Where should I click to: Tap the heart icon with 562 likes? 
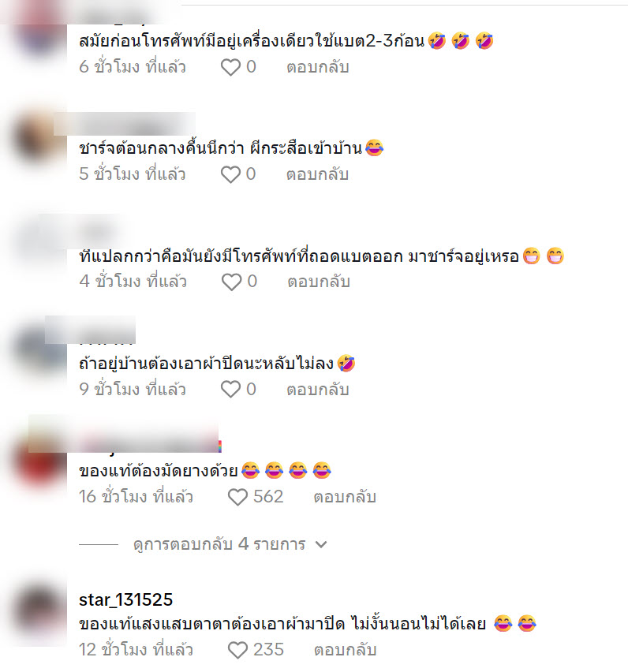click(237, 497)
